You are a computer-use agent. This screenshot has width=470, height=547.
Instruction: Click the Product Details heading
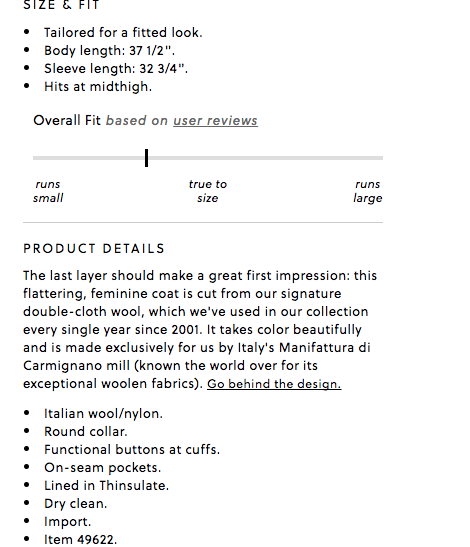click(x=94, y=249)
